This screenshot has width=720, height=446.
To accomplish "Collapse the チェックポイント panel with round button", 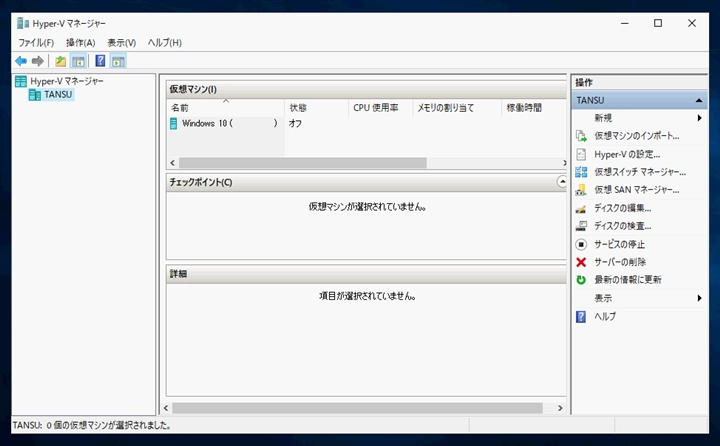I will [562, 182].
